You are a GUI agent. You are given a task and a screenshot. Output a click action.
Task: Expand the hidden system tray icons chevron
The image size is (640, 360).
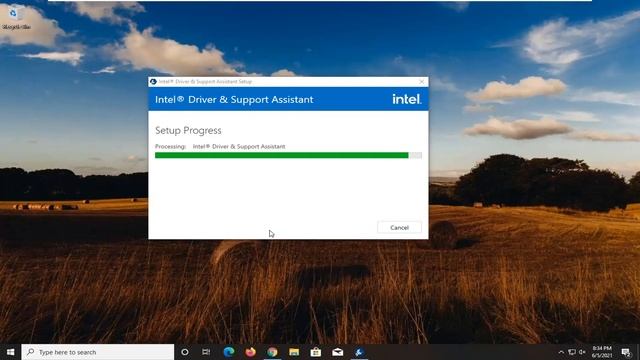[x=561, y=352]
